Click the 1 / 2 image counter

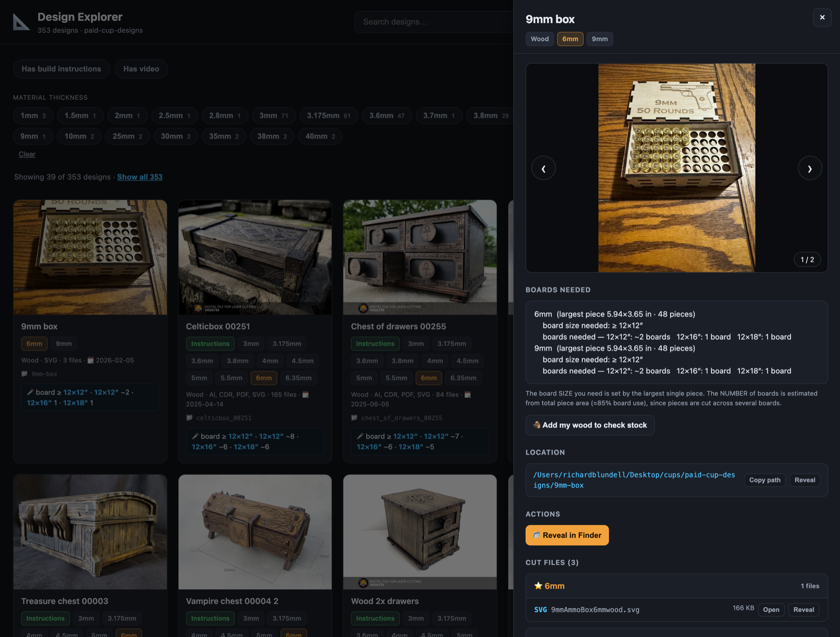tap(807, 259)
